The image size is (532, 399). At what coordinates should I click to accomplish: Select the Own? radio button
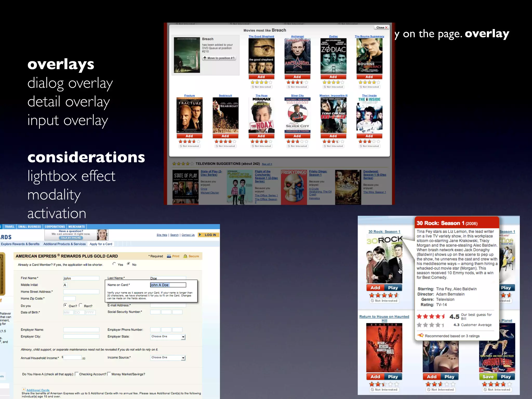[65, 305]
